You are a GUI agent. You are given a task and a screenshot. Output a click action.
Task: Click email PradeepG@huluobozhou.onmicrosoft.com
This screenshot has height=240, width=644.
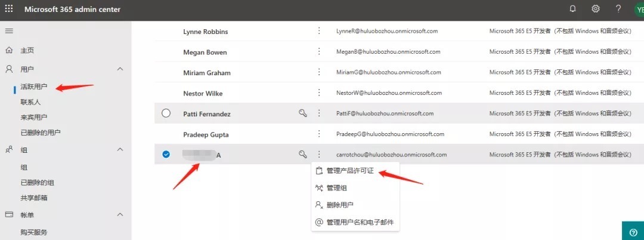click(390, 134)
